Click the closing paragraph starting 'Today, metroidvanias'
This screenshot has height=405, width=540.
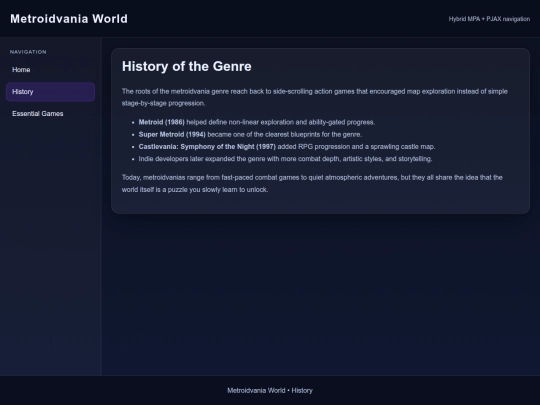click(x=312, y=184)
